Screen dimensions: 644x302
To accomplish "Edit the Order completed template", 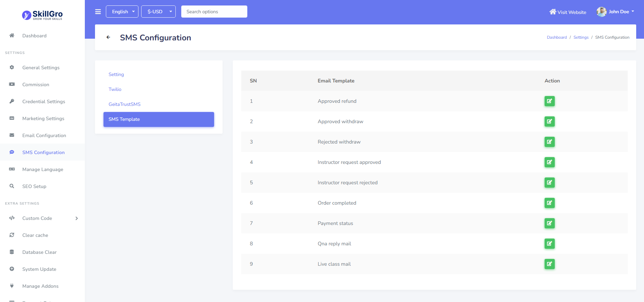I will (x=549, y=203).
